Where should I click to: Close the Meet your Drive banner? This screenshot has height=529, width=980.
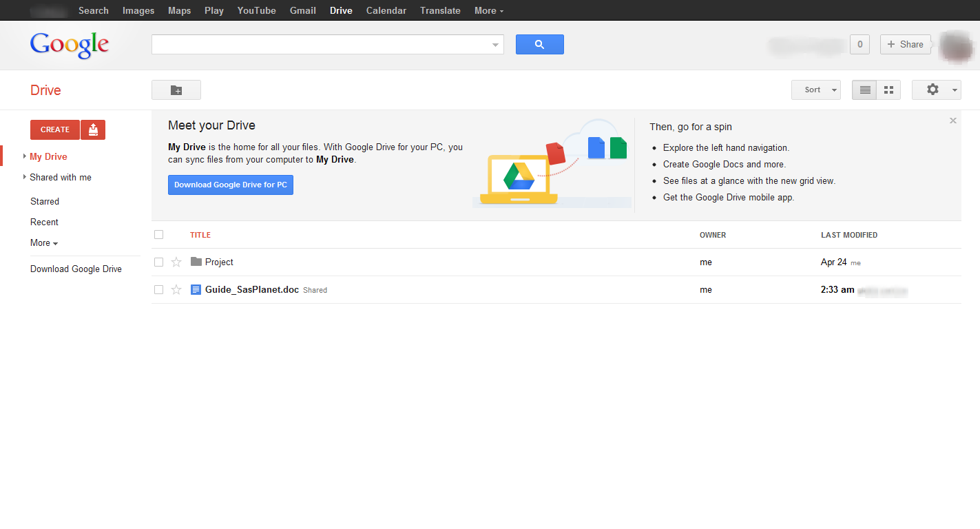tap(953, 121)
